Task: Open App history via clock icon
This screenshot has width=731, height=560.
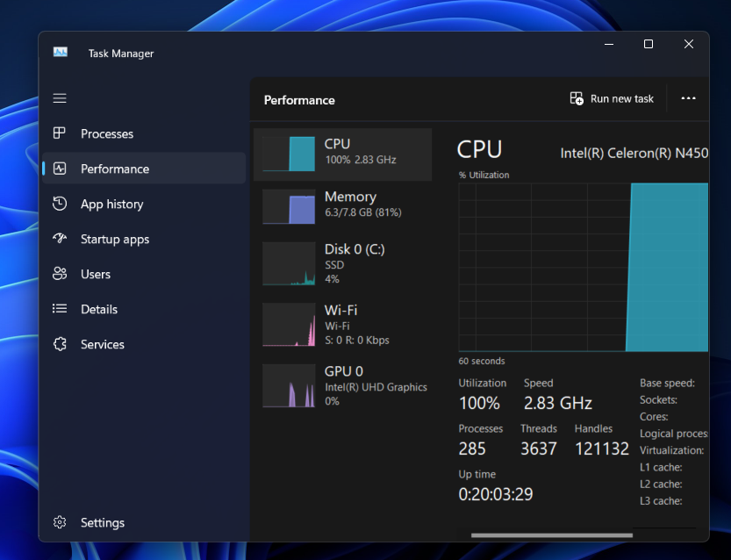Action: 60,204
